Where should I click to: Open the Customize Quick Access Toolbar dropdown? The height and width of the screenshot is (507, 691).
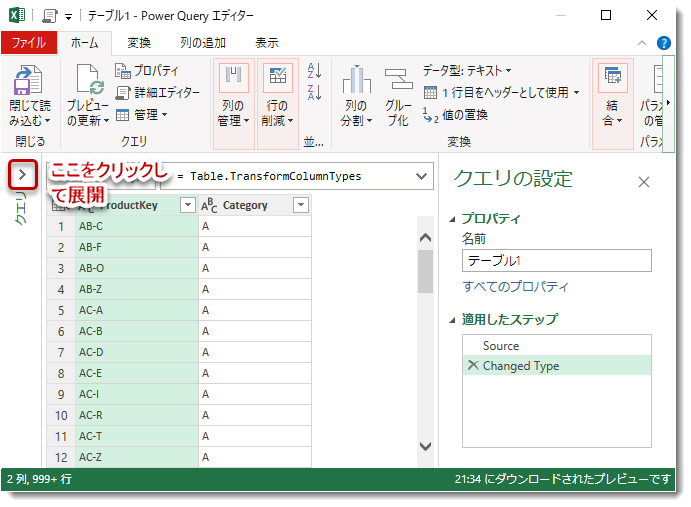click(x=68, y=17)
